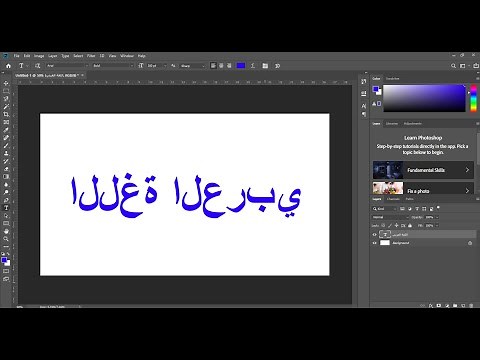
Task: Create a new layer from Layers panel footer
Action: [x=463, y=305]
